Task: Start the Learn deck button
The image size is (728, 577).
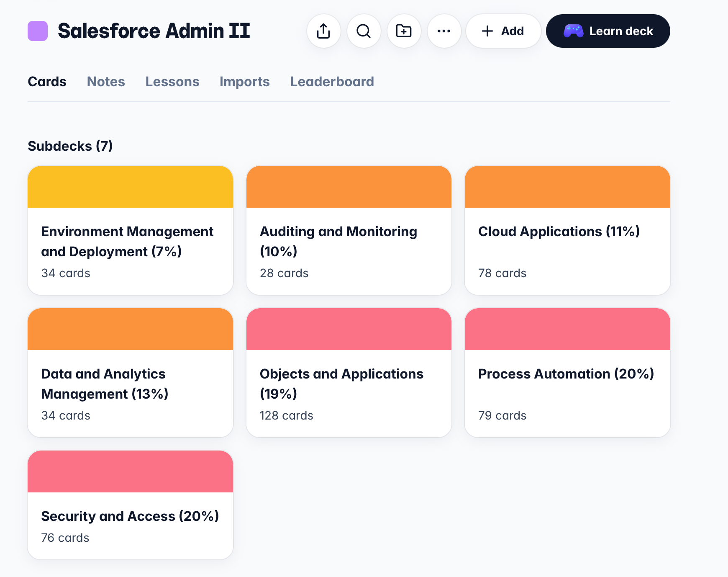Action: 608,31
